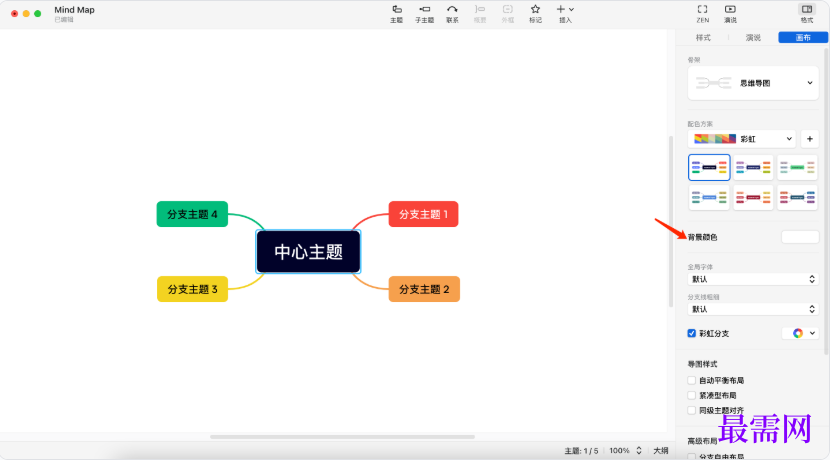830x460 pixels.
Task: Start 演说 (Pitch) presentation mode
Action: coord(730,10)
